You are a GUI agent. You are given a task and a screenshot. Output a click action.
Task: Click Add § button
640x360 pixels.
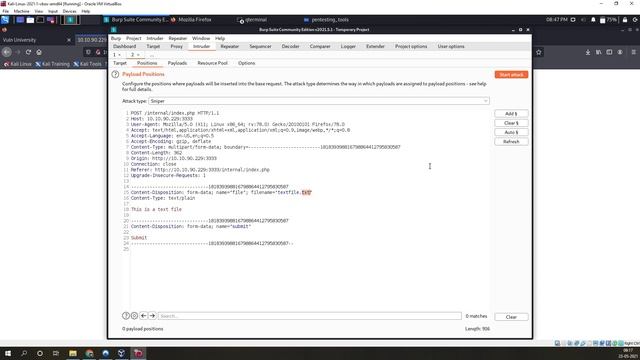(511, 113)
